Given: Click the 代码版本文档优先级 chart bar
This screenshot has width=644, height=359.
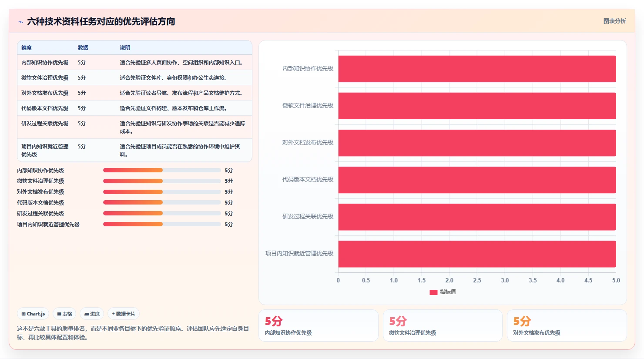Looking at the screenshot, I should (477, 180).
